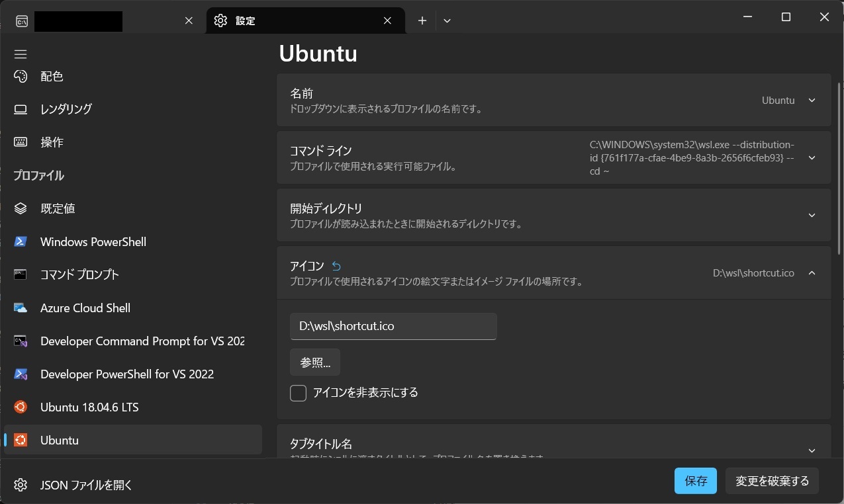Select Developer Command Prompt for VS profile
The width and height of the screenshot is (844, 504).
click(133, 341)
